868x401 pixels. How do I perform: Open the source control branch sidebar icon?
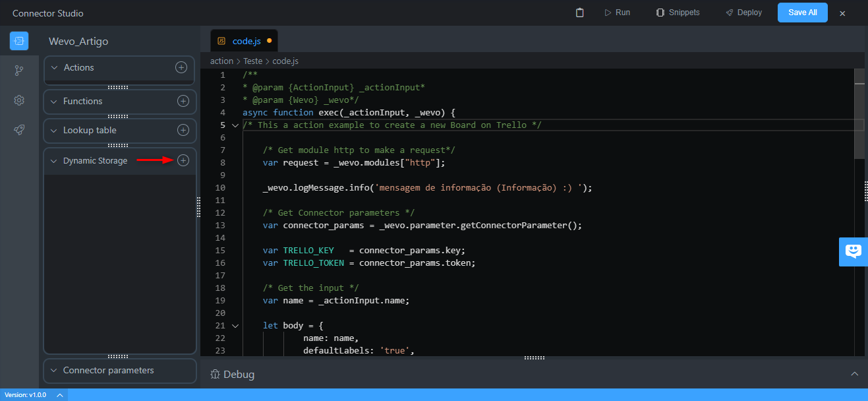pyautogui.click(x=19, y=71)
